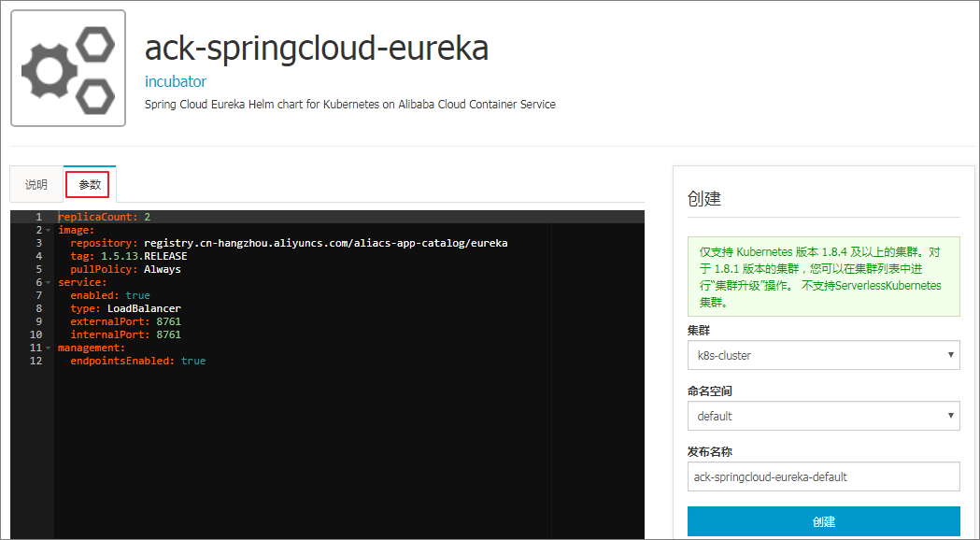Collapse the service section fold arrow
Image resolution: width=980 pixels, height=540 pixels.
tap(49, 282)
